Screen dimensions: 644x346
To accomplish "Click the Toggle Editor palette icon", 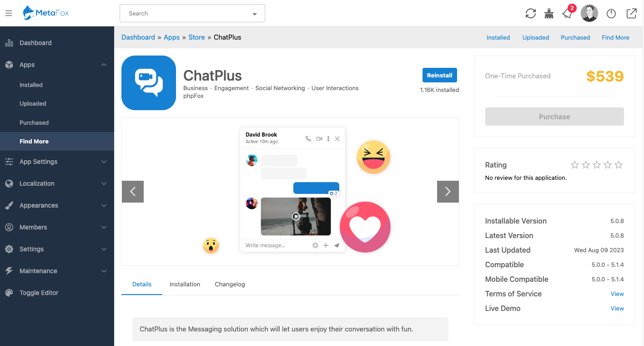I will pos(9,293).
